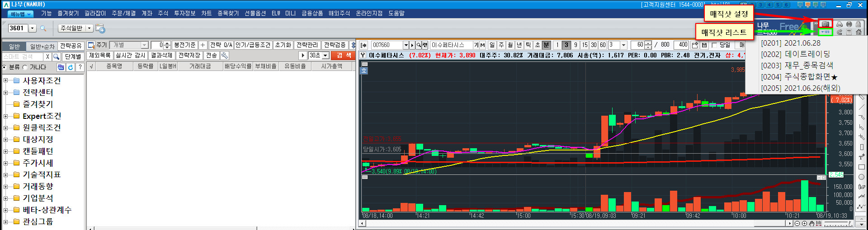
Task: Click the chart zoom slider at bottom right
Action: [x=838, y=223]
